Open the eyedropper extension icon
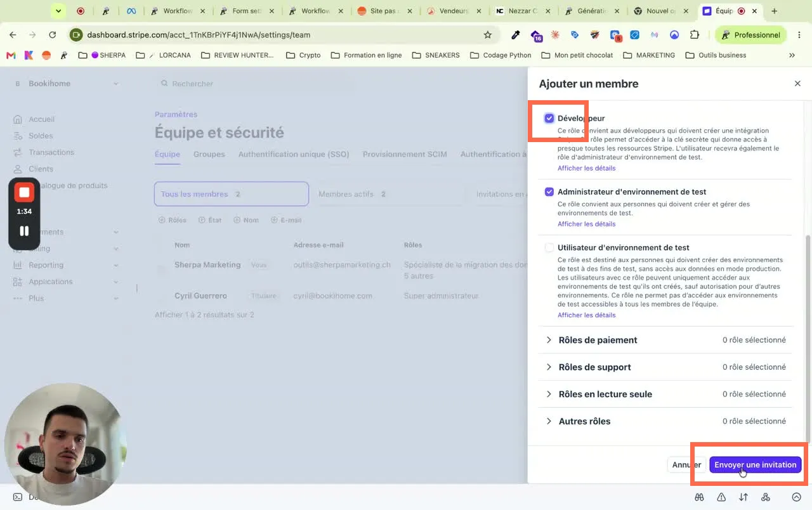 point(515,35)
